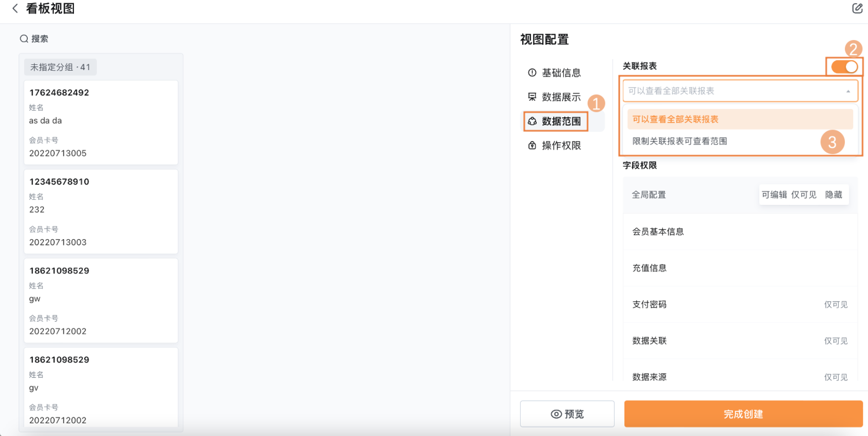Set global config to 仅可见
The width and height of the screenshot is (868, 436).
point(803,195)
